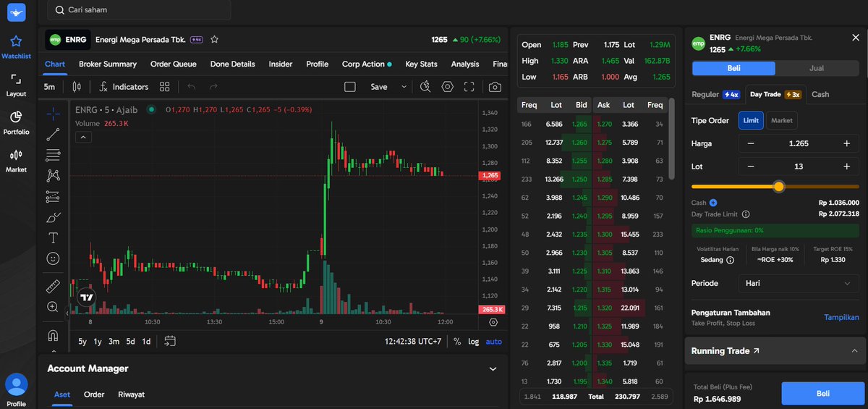This screenshot has width=868, height=409.
Task: Increase Harga with plus button
Action: pos(846,143)
